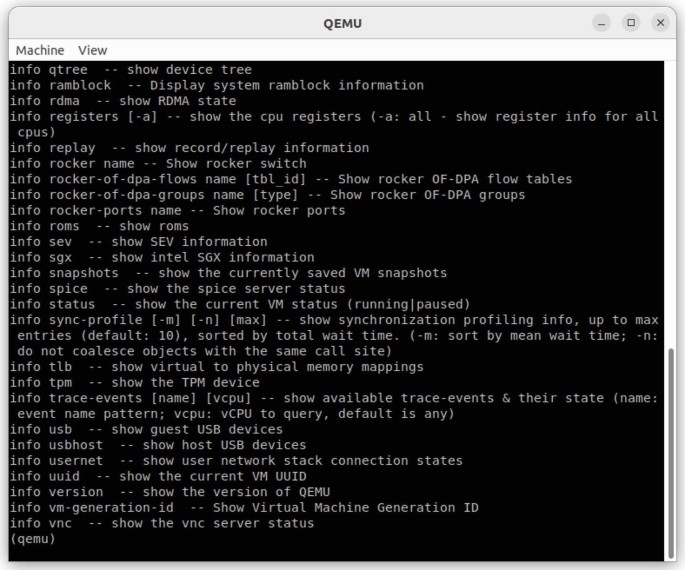685x570 pixels.
Task: Click the 'info usbhost' line
Action: click(x=158, y=445)
